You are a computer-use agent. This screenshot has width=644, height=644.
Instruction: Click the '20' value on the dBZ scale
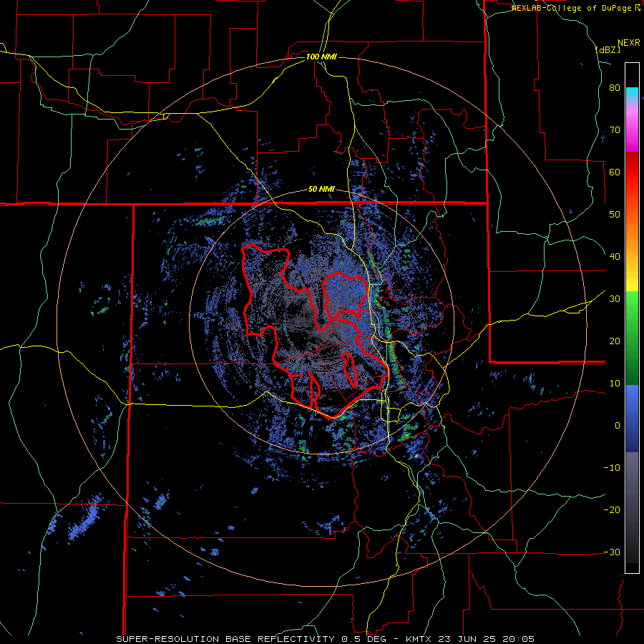[615, 341]
